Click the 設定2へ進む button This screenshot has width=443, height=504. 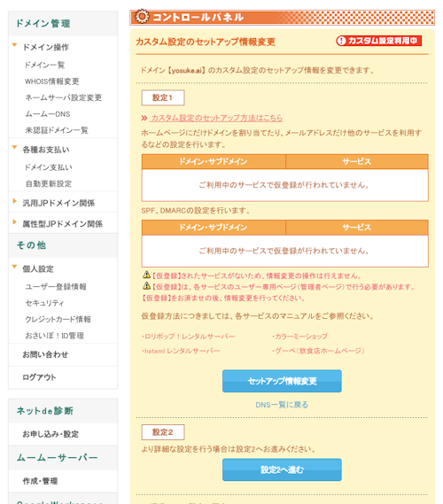point(282,470)
